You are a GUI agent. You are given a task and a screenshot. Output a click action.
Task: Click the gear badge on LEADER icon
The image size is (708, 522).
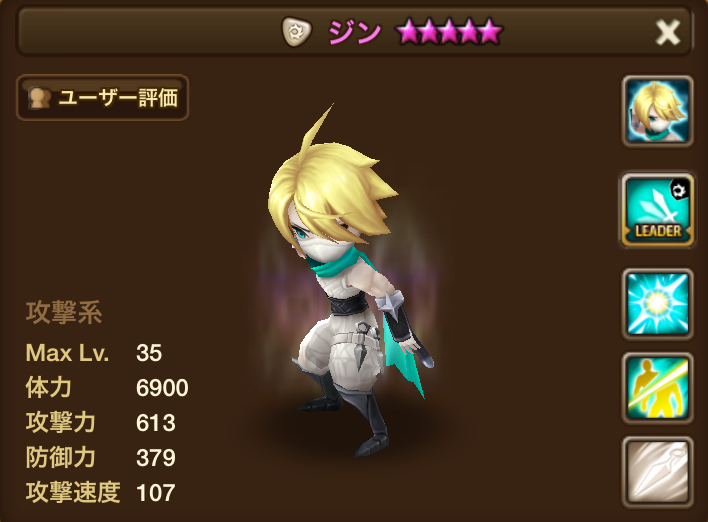[x=679, y=190]
